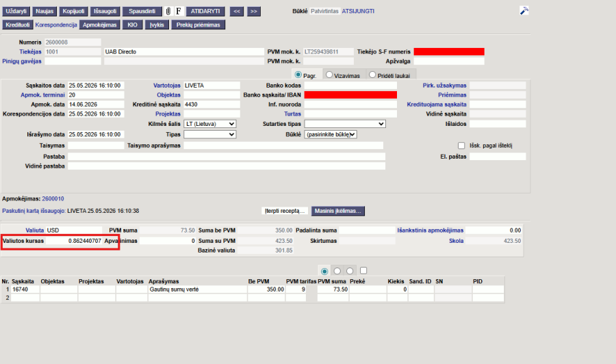Click row 1 Be PVM cell 350.00
The image size is (616, 364).
266,289
